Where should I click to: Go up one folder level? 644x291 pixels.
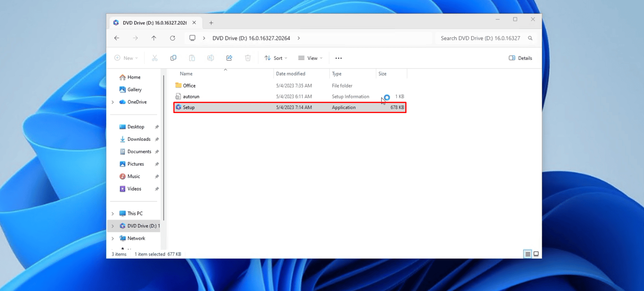tap(154, 38)
